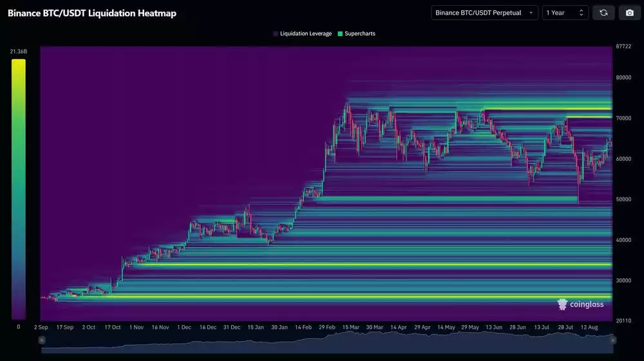
Task: Click the range overview area chart
Action: [327, 342]
